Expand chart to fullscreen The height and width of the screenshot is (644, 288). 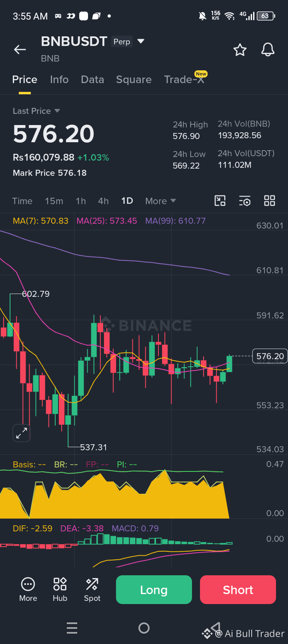(22, 433)
